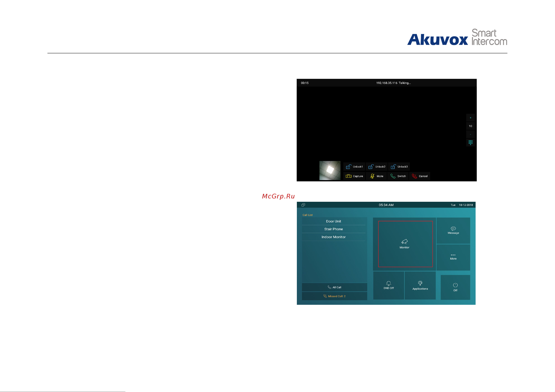Tap the Unlock2 button

[377, 167]
